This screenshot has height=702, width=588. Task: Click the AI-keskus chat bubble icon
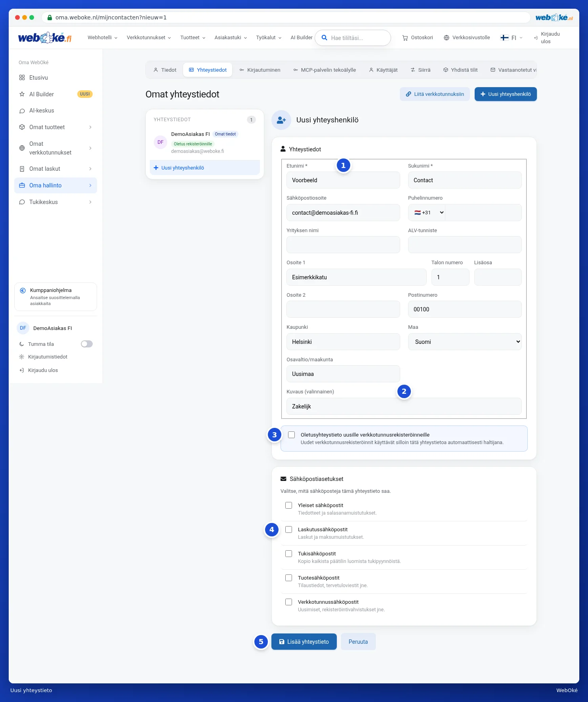coord(22,111)
